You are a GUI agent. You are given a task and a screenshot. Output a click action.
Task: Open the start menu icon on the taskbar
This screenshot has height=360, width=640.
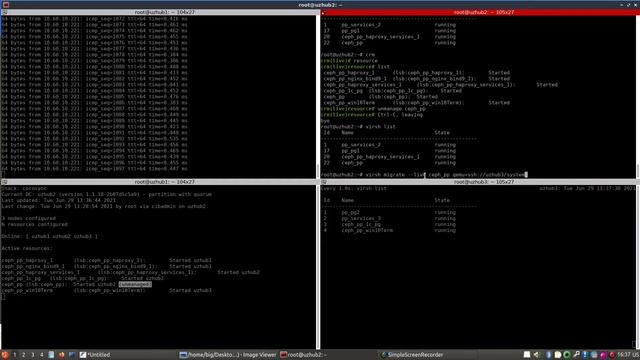4,355
